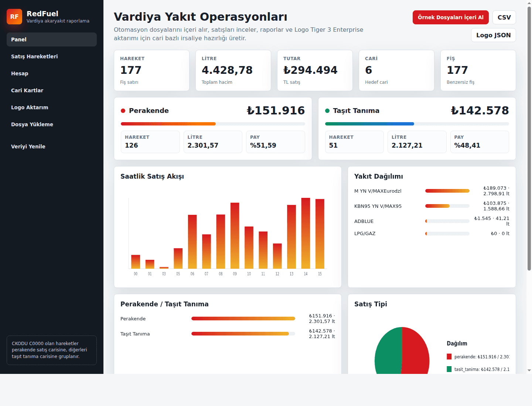
Task: Click the red slice of pie chart
Action: pyautogui.click(x=416, y=351)
